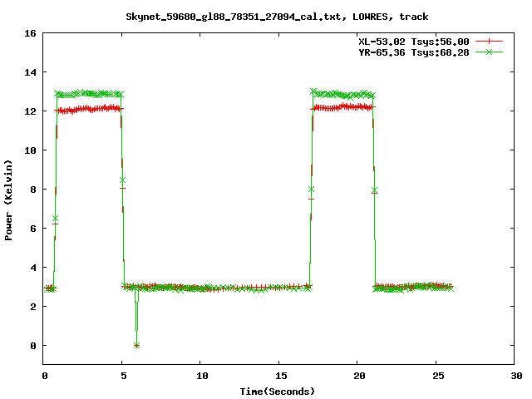Click the y-axis tick label 12

pyautogui.click(x=30, y=111)
